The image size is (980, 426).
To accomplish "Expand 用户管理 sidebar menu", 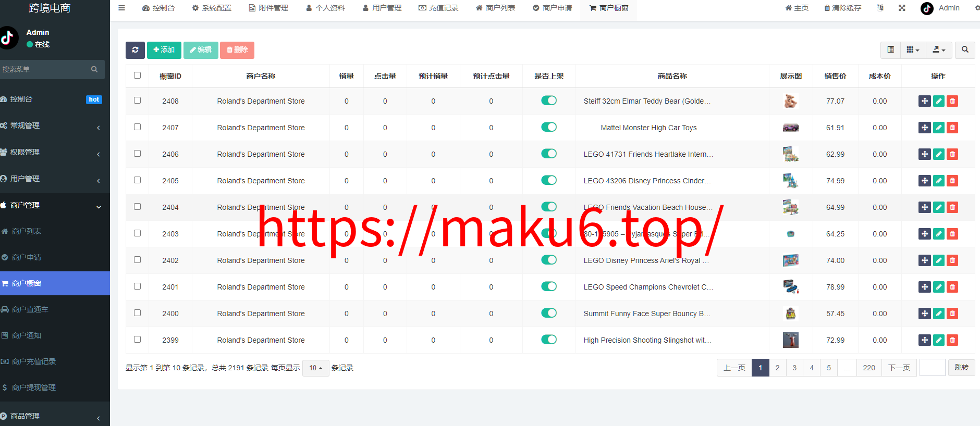I will pos(55,179).
